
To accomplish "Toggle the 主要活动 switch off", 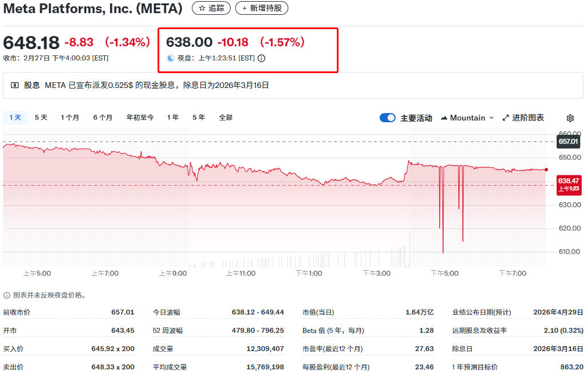I will pos(387,117).
